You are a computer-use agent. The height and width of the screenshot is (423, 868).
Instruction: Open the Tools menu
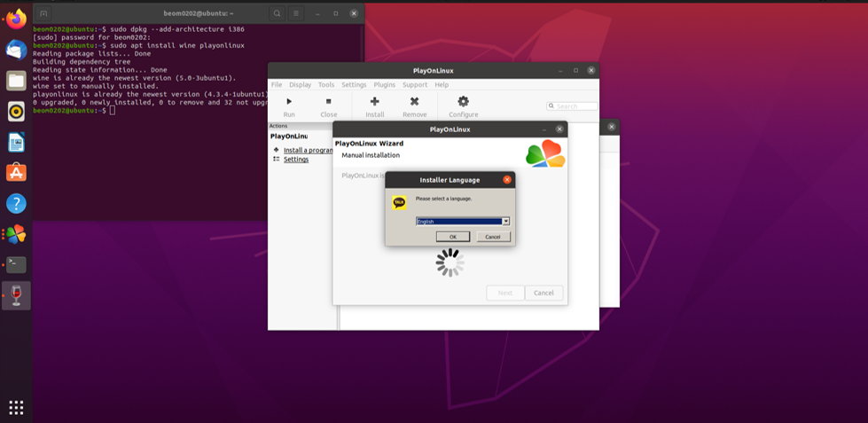326,85
